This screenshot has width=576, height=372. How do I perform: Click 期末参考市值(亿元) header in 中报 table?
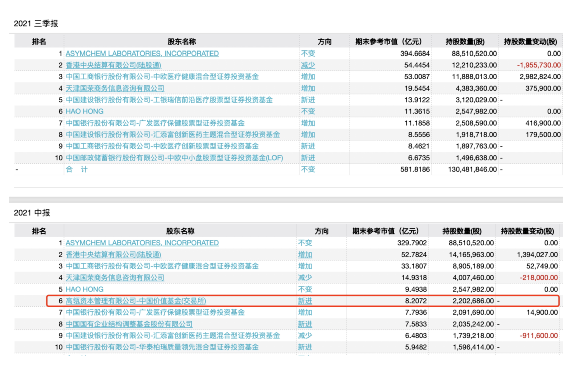tap(385, 231)
